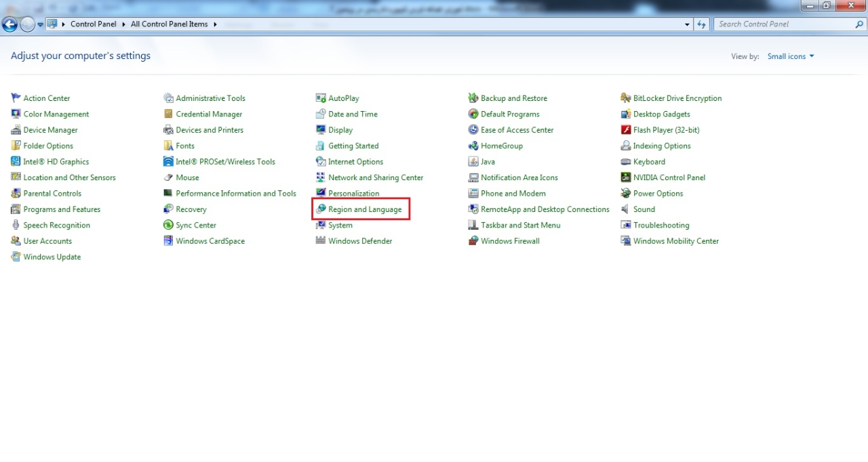Click the Sound speaker icon
The image size is (868, 462).
click(x=626, y=209)
